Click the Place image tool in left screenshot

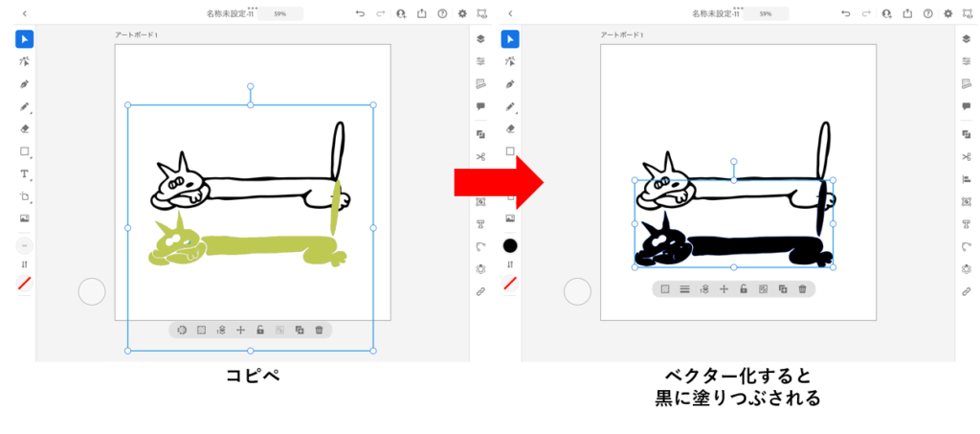(24, 218)
